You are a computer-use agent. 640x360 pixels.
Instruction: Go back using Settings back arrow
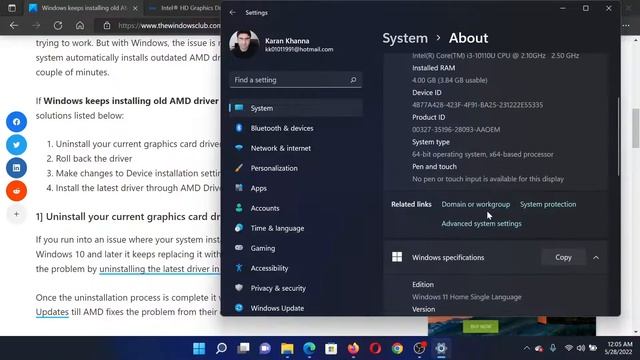(x=233, y=13)
